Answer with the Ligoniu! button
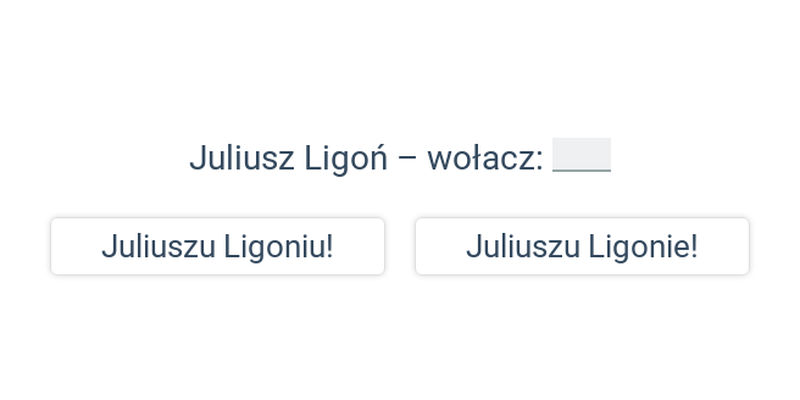 click(x=217, y=246)
